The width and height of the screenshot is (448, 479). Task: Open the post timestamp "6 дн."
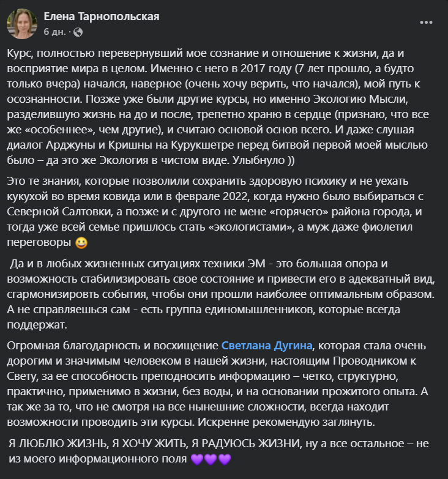[x=54, y=32]
